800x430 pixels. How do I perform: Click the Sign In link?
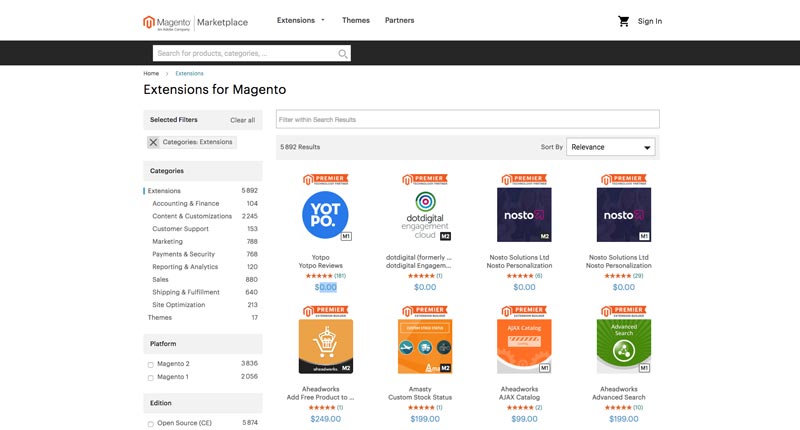tap(649, 21)
